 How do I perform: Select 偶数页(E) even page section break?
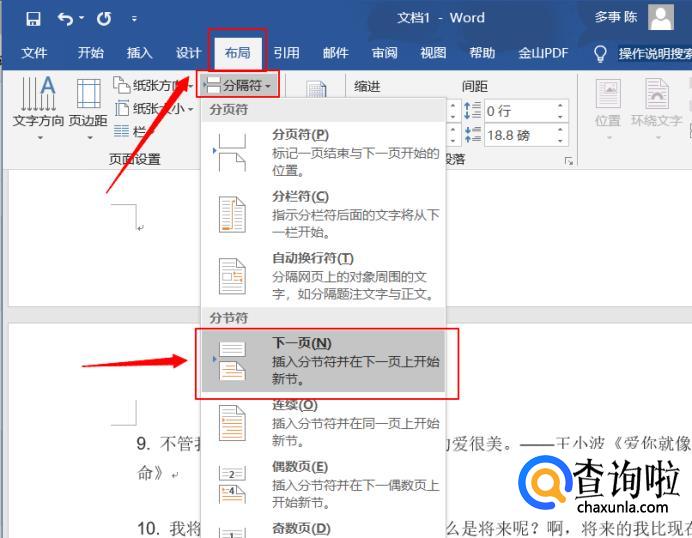(323, 485)
